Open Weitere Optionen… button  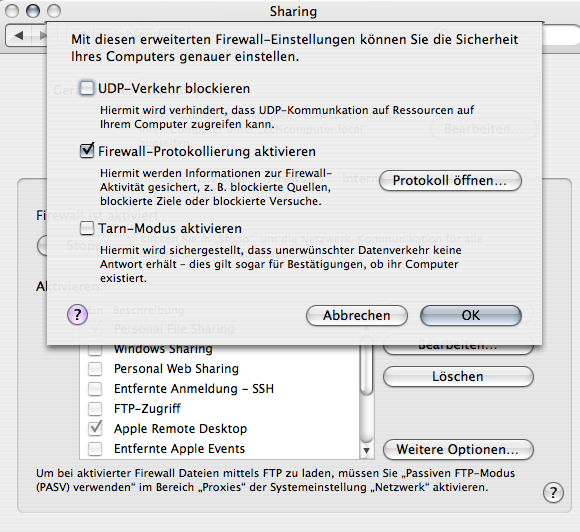pos(458,449)
